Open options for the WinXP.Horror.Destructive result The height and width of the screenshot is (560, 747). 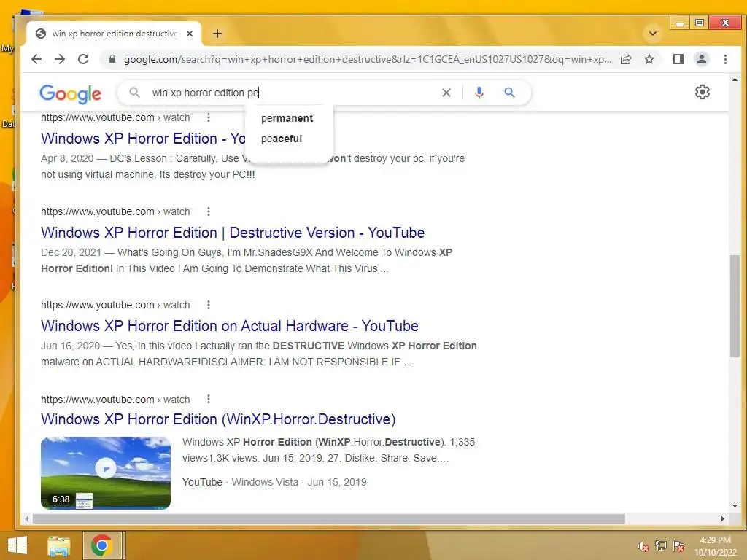pos(208,399)
